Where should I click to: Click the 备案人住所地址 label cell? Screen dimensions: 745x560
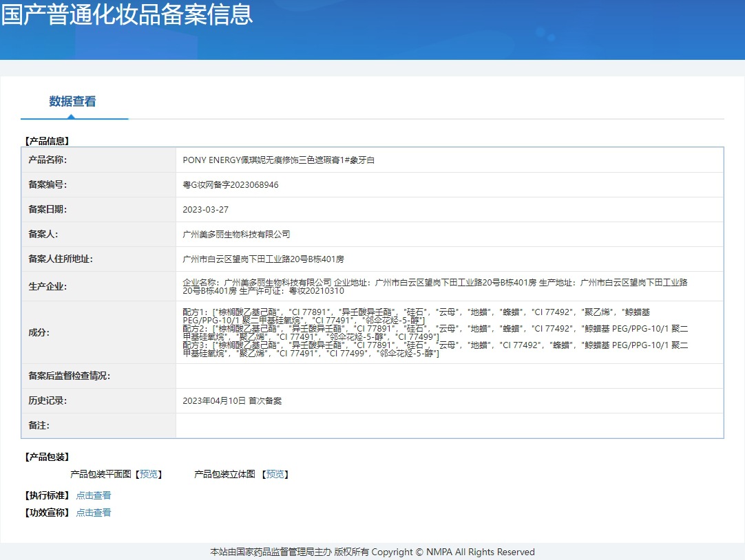[99, 259]
